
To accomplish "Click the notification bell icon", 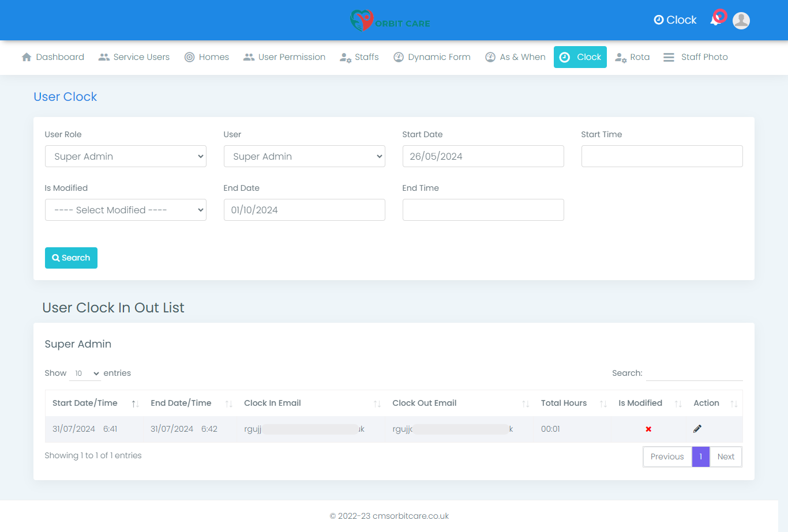I will pyautogui.click(x=716, y=20).
